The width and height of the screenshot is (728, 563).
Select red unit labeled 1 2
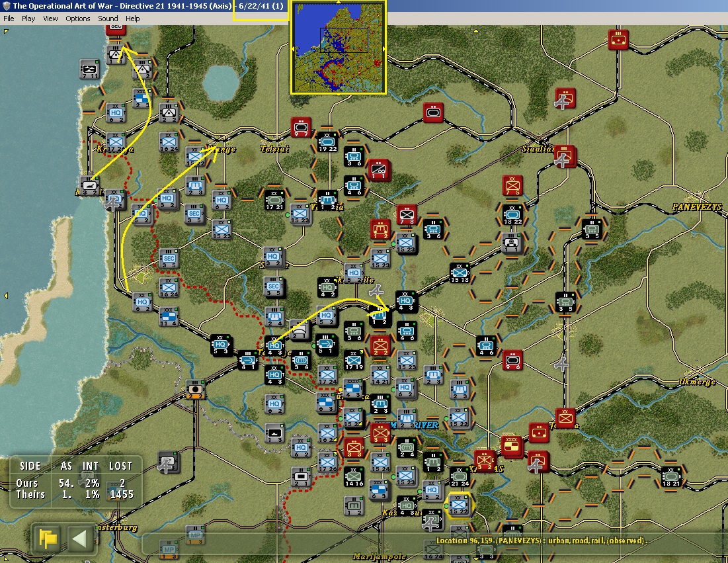pos(381,230)
